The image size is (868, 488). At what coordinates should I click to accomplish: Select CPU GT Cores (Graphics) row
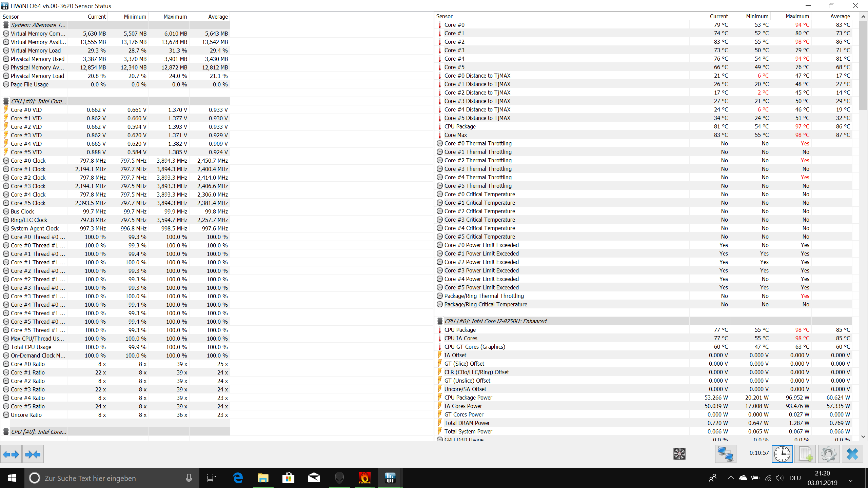643,347
